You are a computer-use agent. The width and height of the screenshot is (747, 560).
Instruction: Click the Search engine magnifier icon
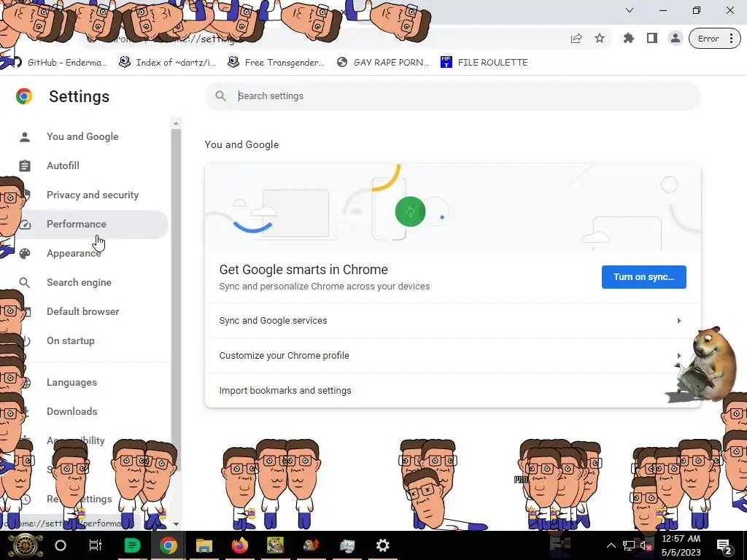click(x=25, y=283)
